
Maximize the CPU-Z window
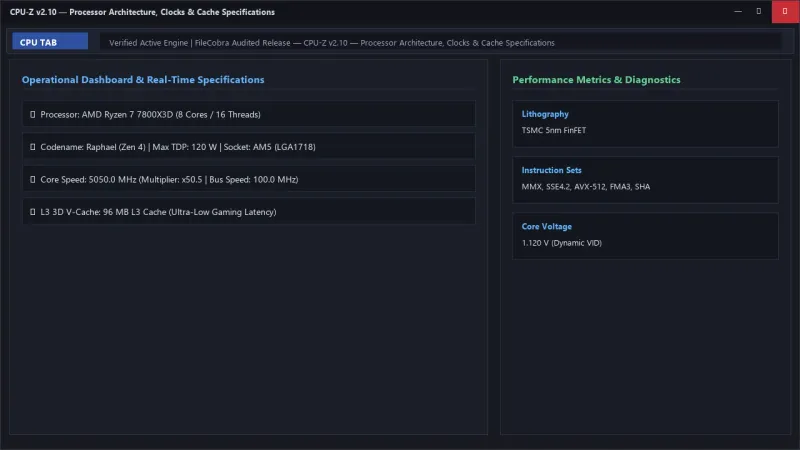(759, 11)
